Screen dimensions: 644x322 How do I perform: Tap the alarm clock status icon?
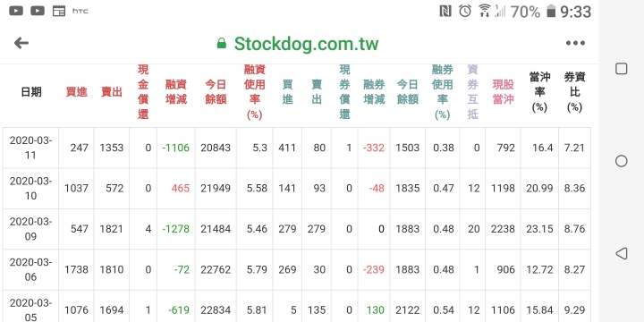pos(465,11)
